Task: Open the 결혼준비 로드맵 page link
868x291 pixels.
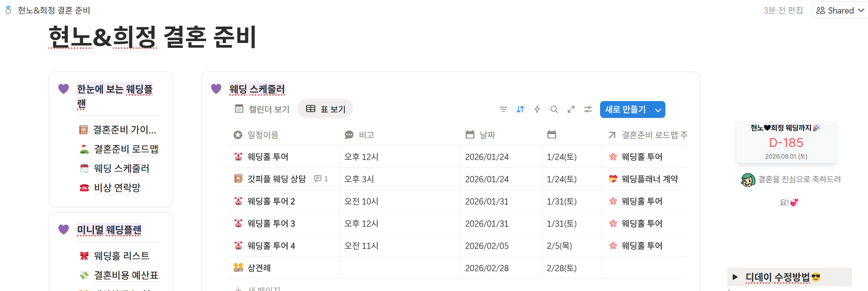Action: coord(126,149)
